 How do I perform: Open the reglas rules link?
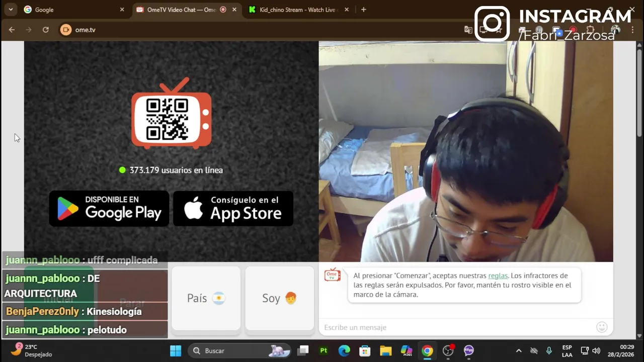[x=498, y=276]
